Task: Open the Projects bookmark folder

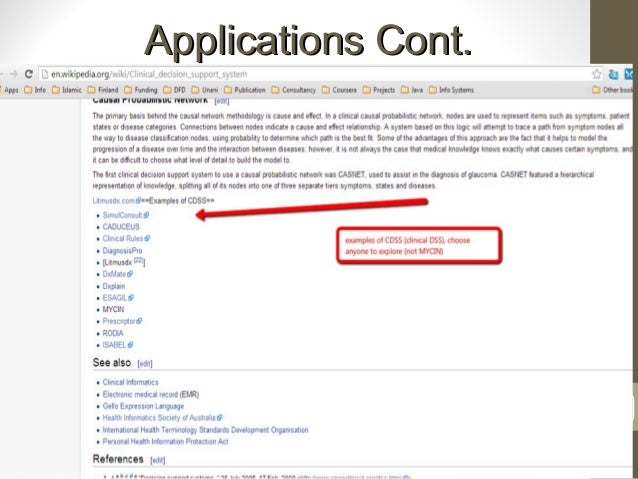Action: (x=378, y=90)
